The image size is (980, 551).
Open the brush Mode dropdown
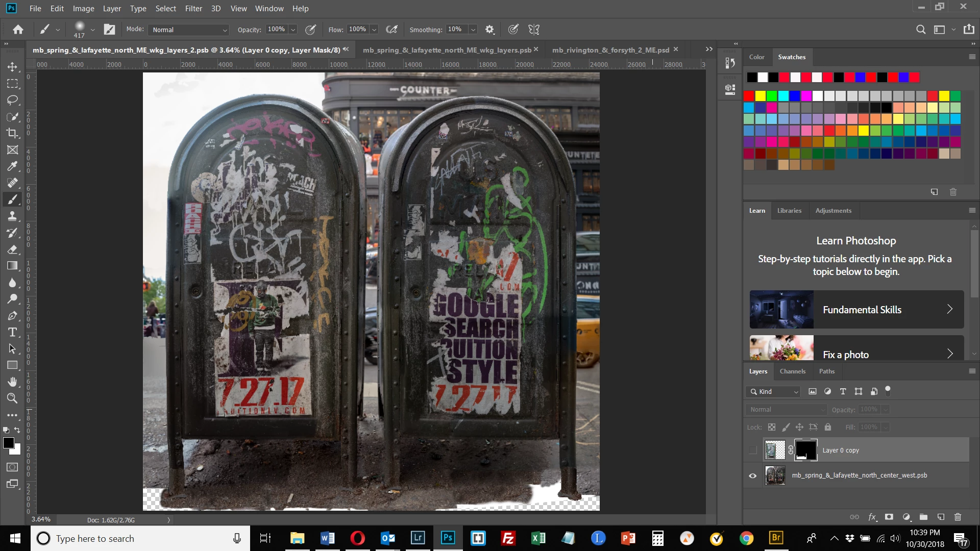click(188, 30)
